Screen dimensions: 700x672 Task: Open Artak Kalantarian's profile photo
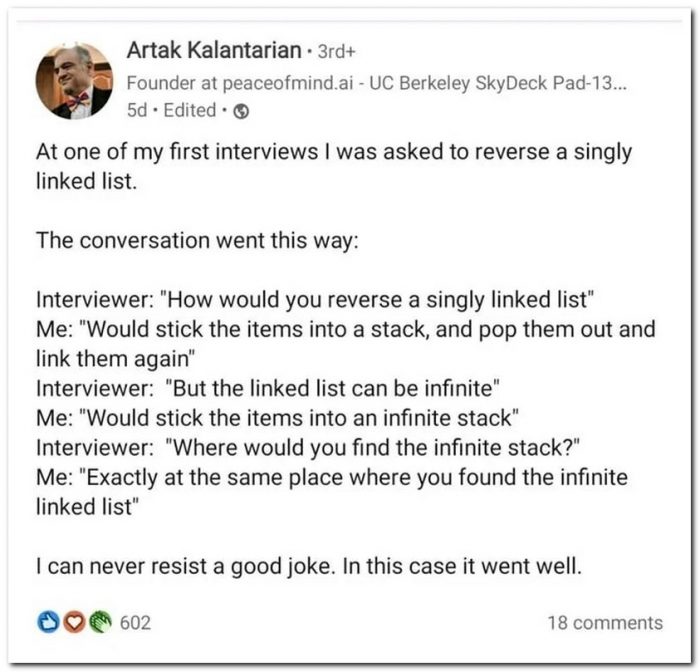pos(74,80)
